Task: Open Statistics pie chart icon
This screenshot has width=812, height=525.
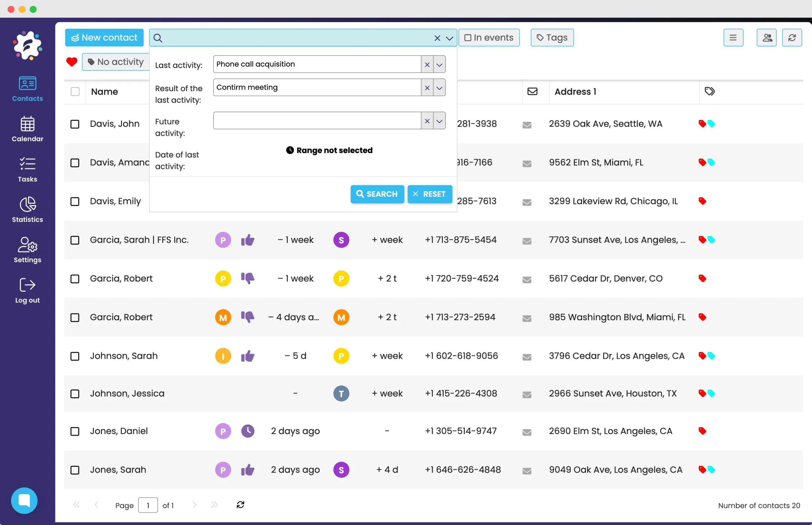Action: (27, 204)
